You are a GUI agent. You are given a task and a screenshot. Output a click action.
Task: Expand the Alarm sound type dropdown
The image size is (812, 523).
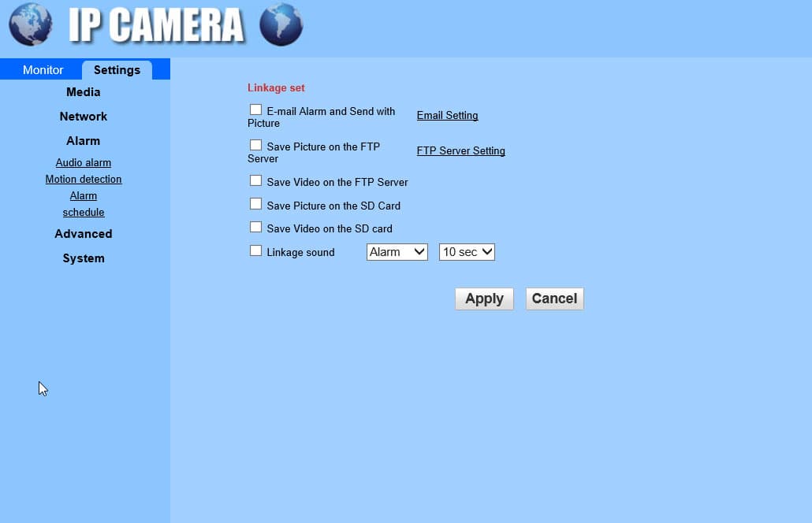397,252
